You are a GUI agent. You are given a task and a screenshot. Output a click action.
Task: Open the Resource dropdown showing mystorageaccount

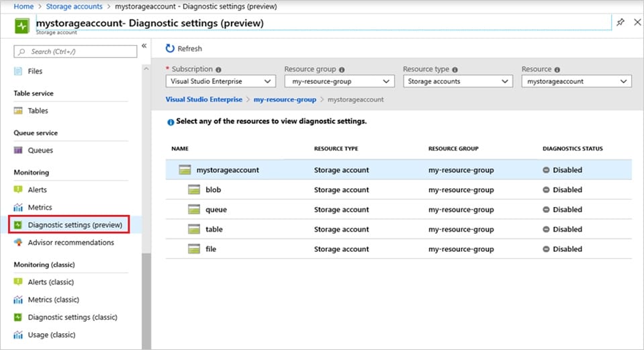pos(576,81)
